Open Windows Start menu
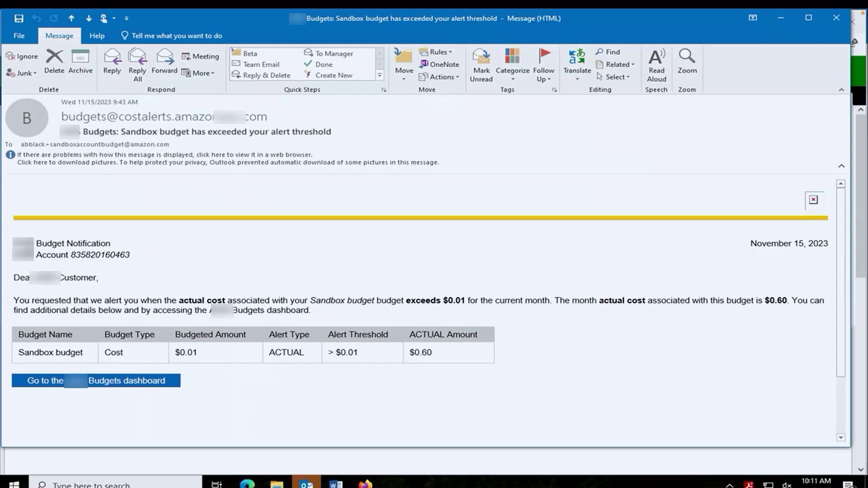This screenshot has height=488, width=868. [14, 484]
